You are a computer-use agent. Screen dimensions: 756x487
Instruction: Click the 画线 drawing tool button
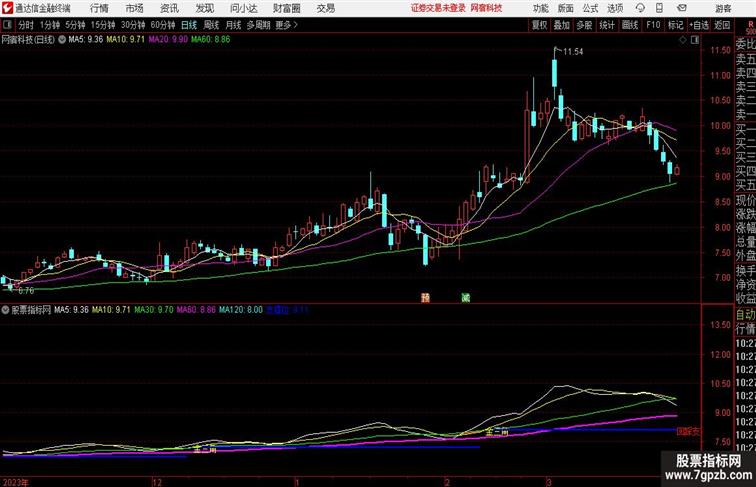coord(630,25)
